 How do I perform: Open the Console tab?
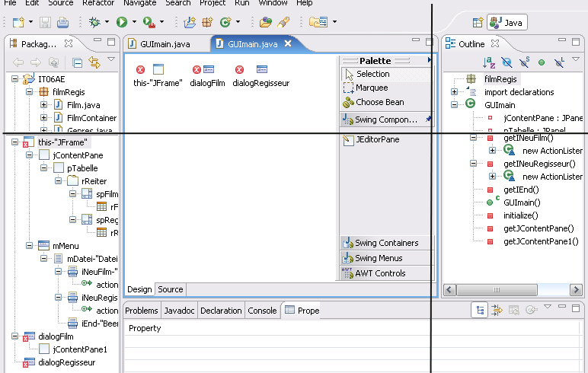[x=262, y=311]
